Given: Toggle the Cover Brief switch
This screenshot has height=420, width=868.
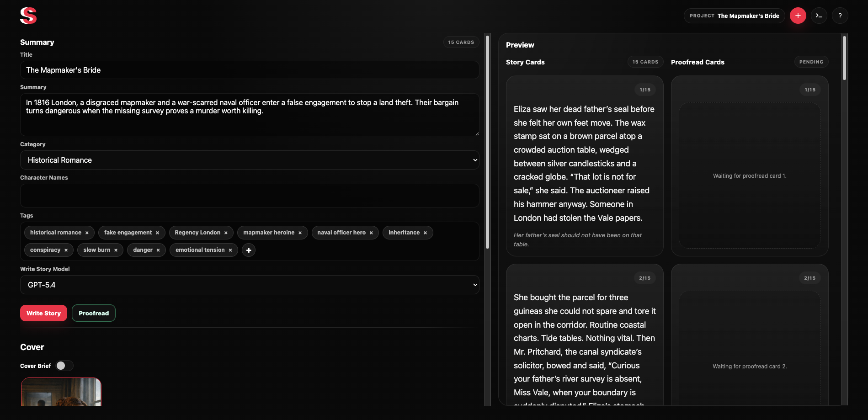Looking at the screenshot, I should click(64, 366).
